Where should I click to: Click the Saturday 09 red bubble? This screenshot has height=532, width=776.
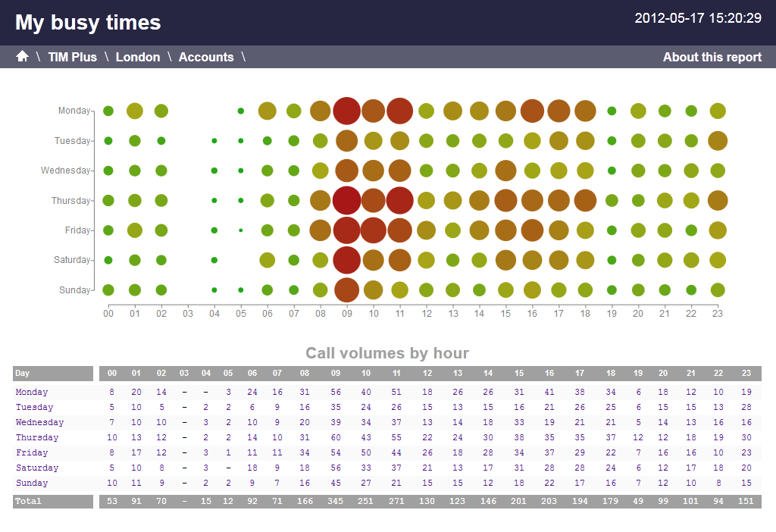point(346,260)
